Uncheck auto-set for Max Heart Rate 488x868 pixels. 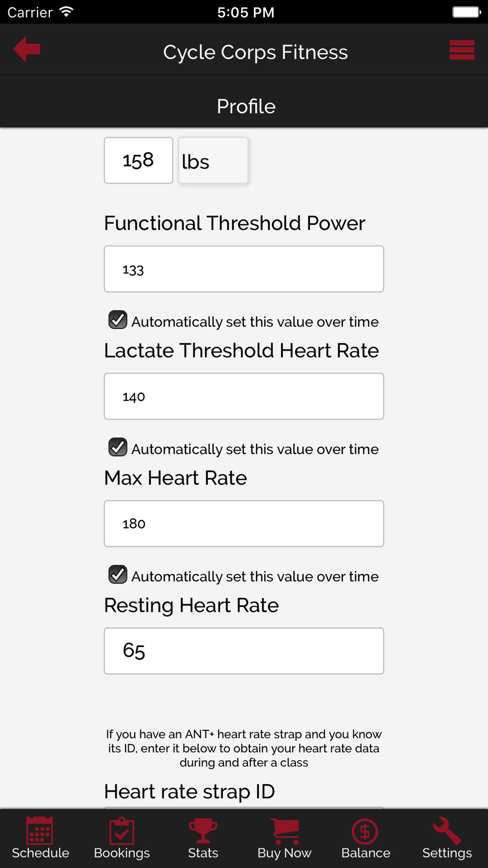(118, 575)
